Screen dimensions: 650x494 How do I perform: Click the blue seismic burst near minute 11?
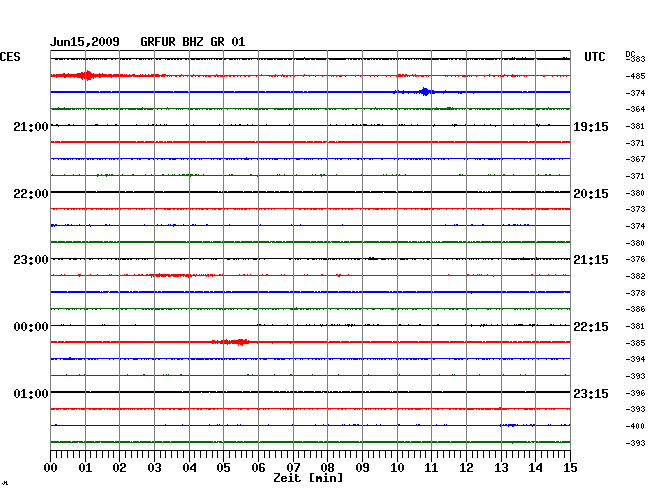tap(425, 92)
